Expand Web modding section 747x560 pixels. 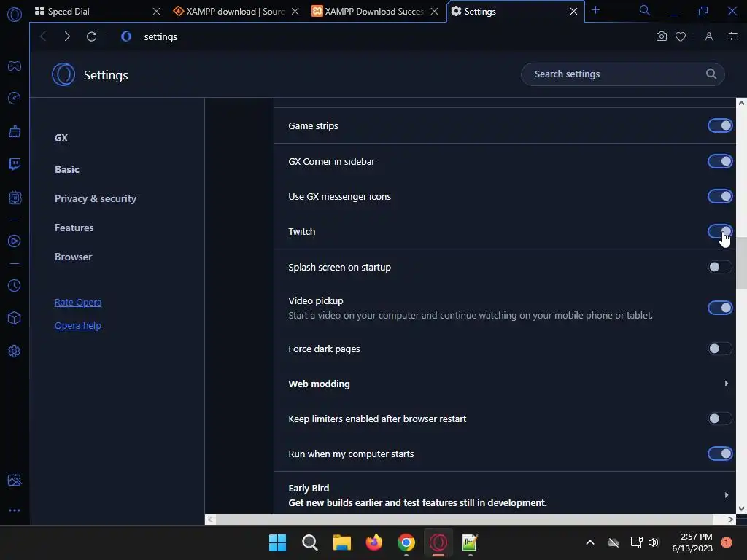(x=505, y=384)
